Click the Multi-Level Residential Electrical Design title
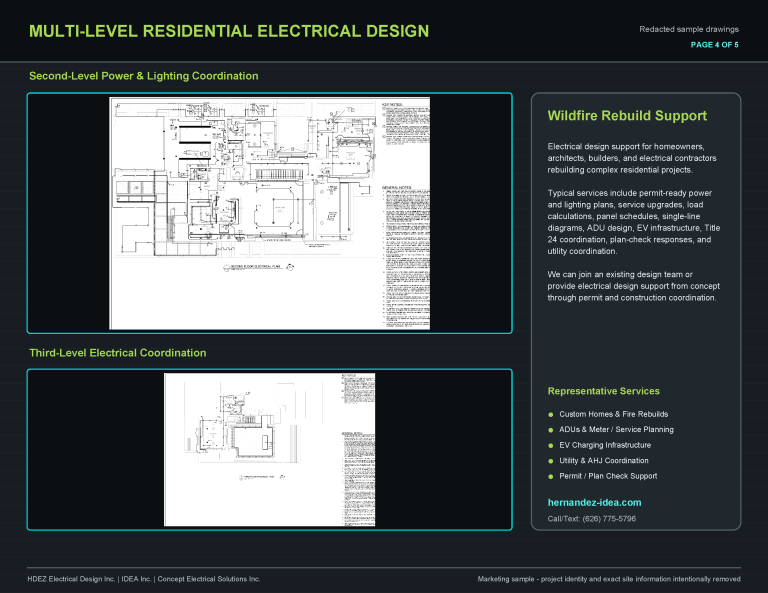Screen dimensions: 768x593 click(x=229, y=31)
